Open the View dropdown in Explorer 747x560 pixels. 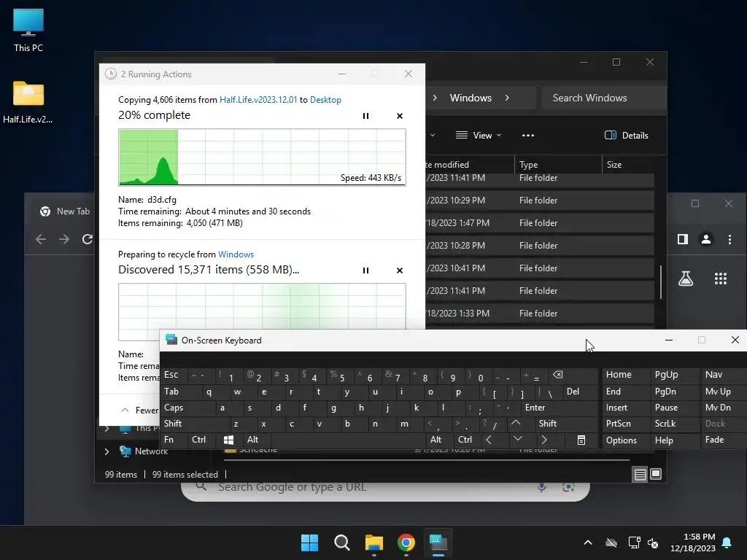pyautogui.click(x=479, y=136)
